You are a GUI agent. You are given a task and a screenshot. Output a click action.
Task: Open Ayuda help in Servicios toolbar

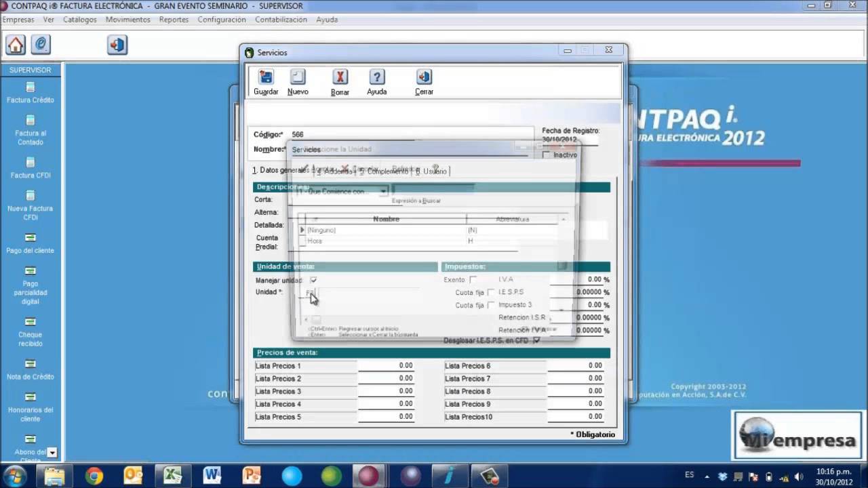(377, 83)
